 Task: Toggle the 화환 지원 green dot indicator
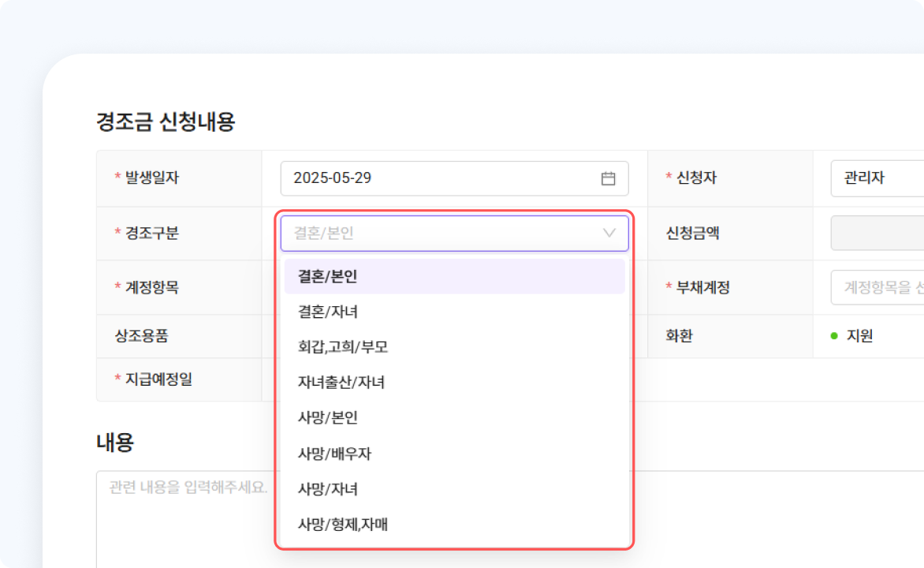click(834, 336)
